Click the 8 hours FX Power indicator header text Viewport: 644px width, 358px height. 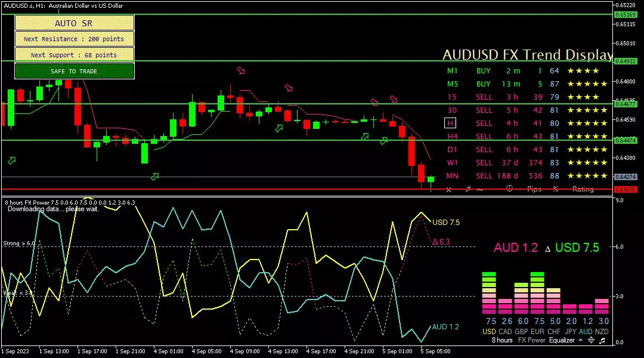click(70, 203)
